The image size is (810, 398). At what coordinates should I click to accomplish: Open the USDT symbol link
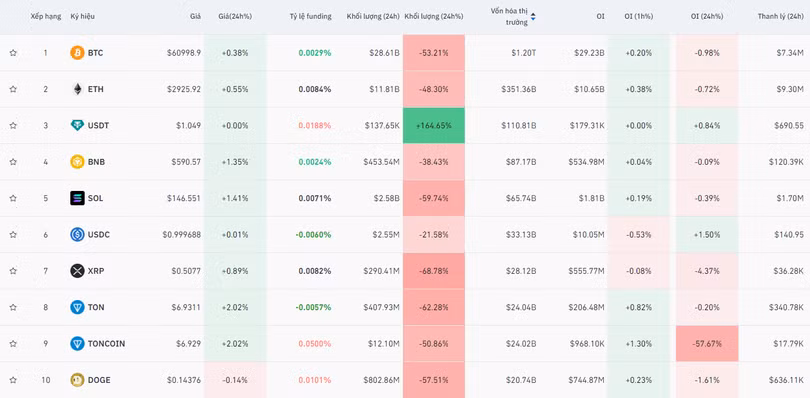click(x=98, y=125)
